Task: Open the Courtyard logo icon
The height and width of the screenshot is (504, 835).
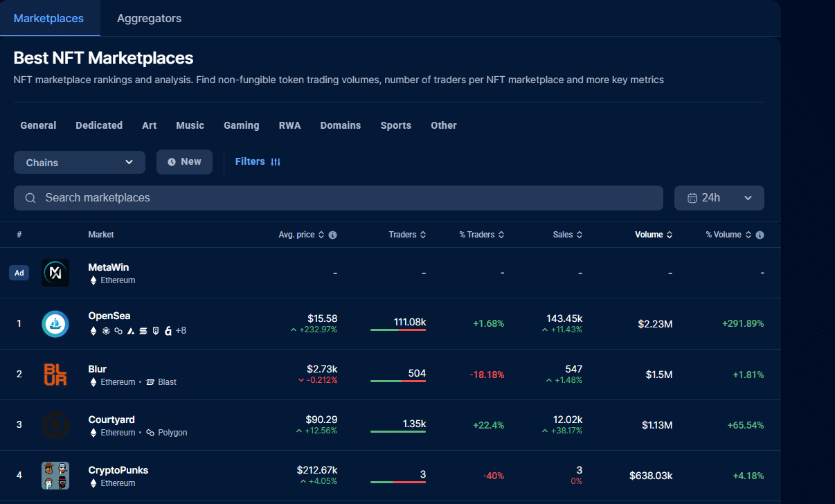Action: tap(55, 424)
